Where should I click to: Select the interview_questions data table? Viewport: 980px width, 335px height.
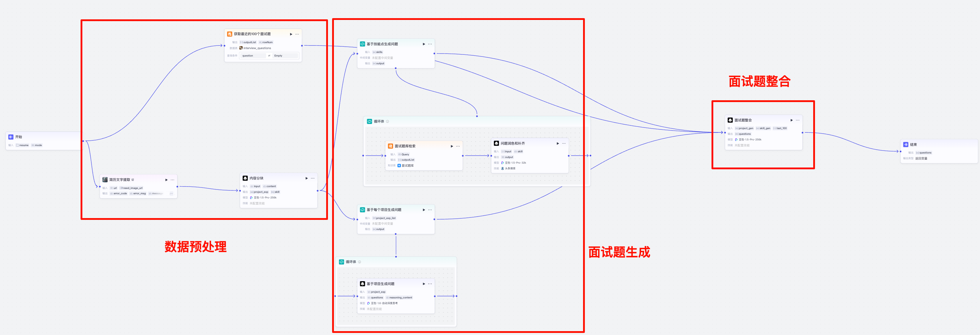click(x=257, y=48)
